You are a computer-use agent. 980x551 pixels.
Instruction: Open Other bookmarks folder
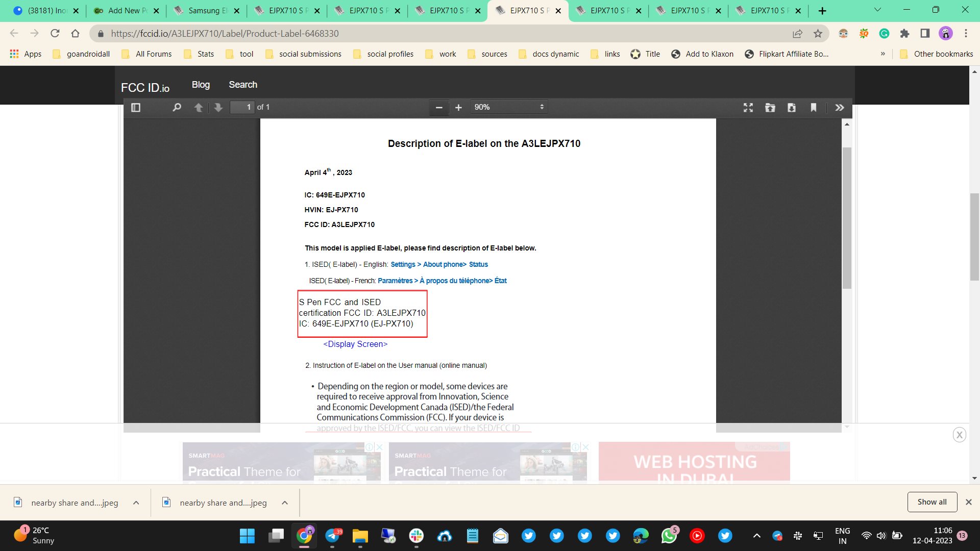click(x=937, y=54)
